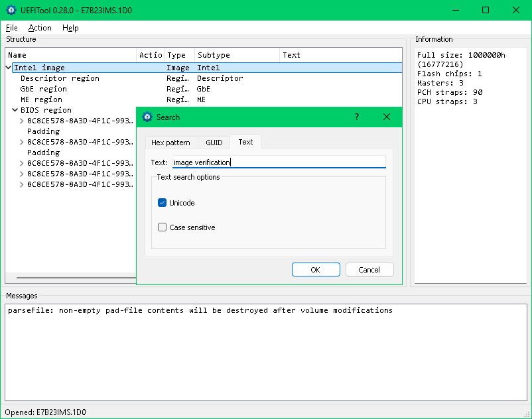The width and height of the screenshot is (532, 419).
Task: Click the Text column header
Action: [x=341, y=55]
